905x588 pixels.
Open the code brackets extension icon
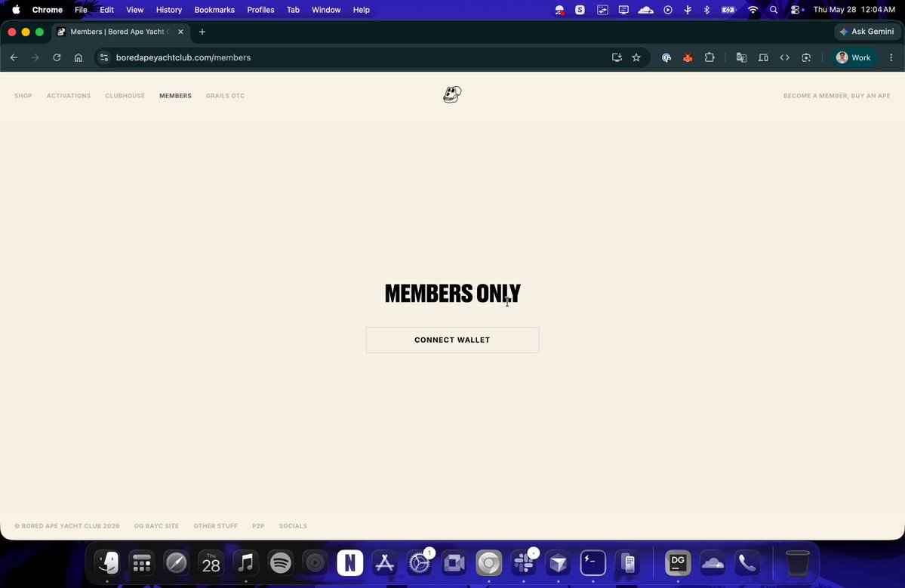pyautogui.click(x=784, y=57)
